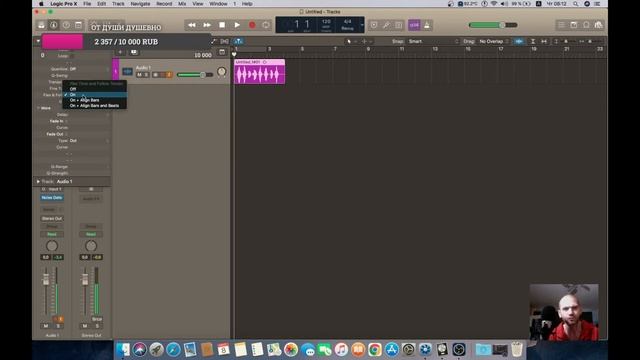Click Read automation button on Stereo Out strip

pos(91,234)
